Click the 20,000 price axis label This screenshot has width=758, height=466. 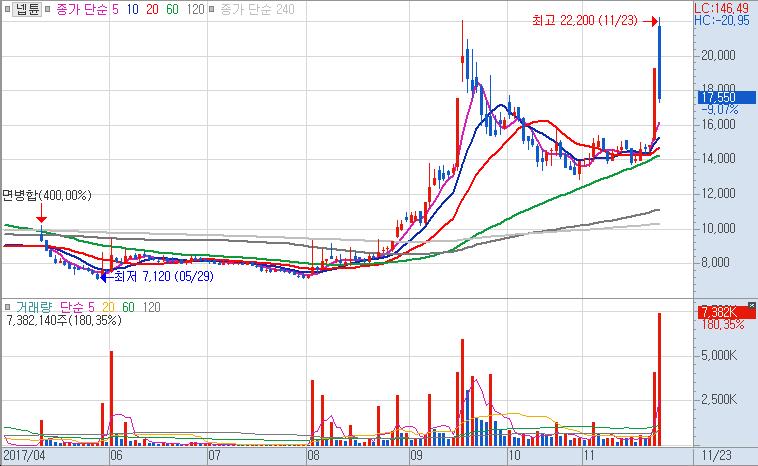pos(718,55)
